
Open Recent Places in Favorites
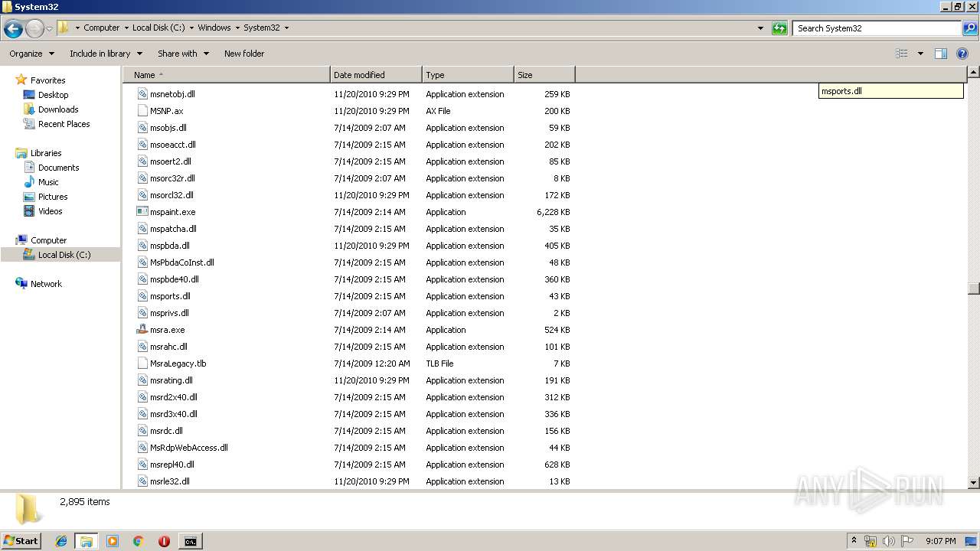tap(64, 124)
